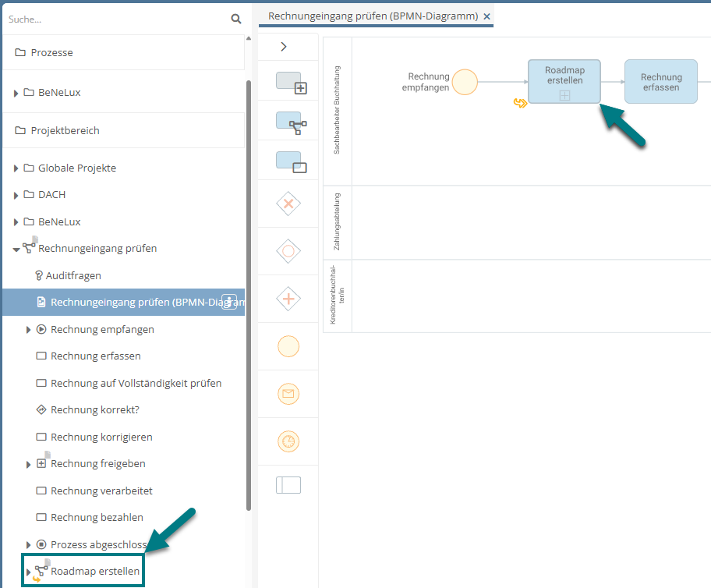Open the Projektbereich folder
The height and width of the screenshot is (588, 711).
point(123,131)
